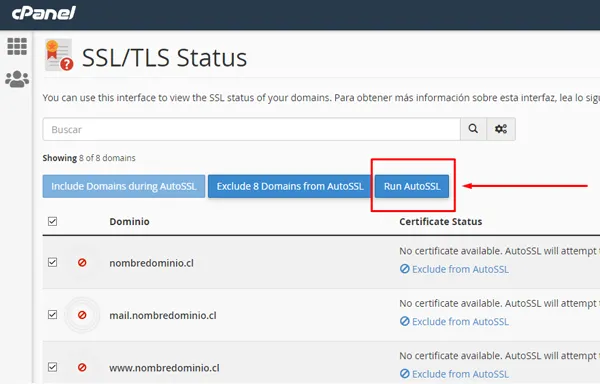The height and width of the screenshot is (384, 600).
Task: Exclude mail.nombredominio.cl from AutoSSL
Action: [x=454, y=322]
